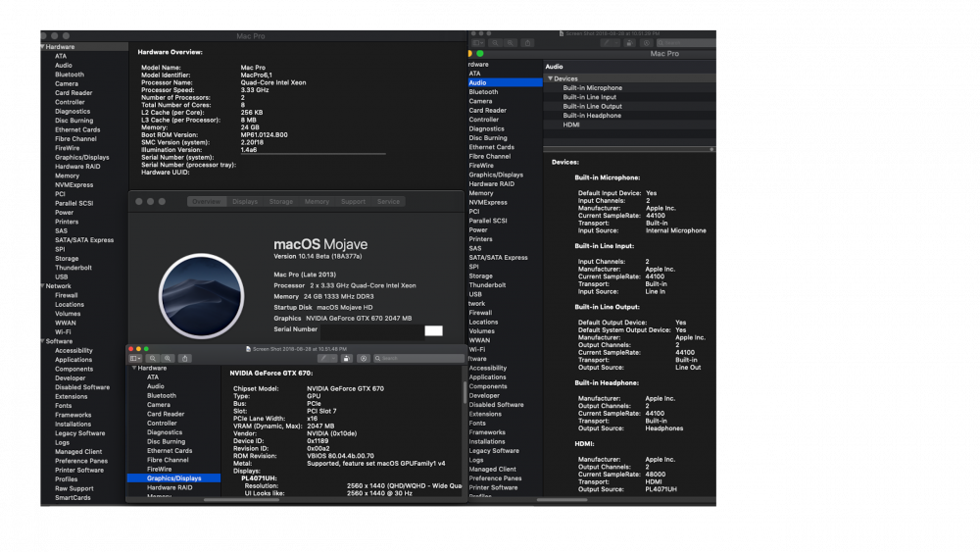The width and height of the screenshot is (980, 552).
Task: Select Ethernet Cards in Graphics/Displays Preview window sidebar
Action: (170, 451)
